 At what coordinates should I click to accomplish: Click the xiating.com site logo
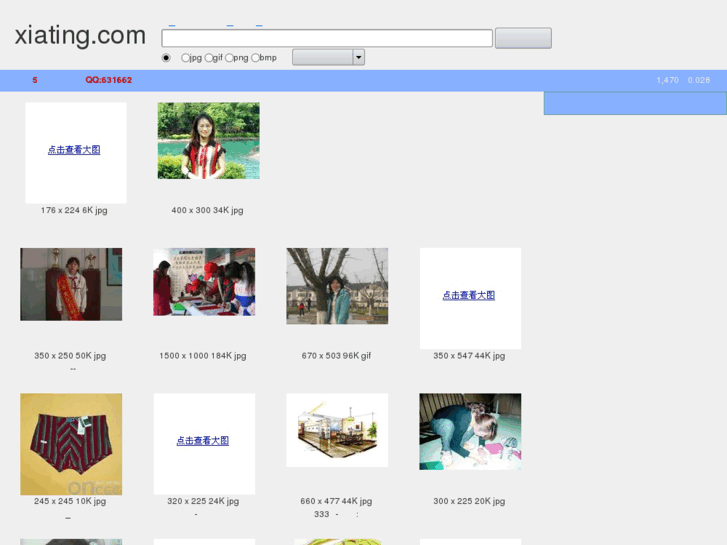80,35
